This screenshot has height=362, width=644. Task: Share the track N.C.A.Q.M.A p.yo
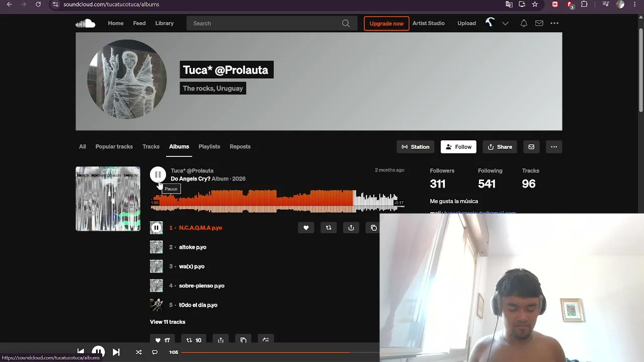point(351,228)
